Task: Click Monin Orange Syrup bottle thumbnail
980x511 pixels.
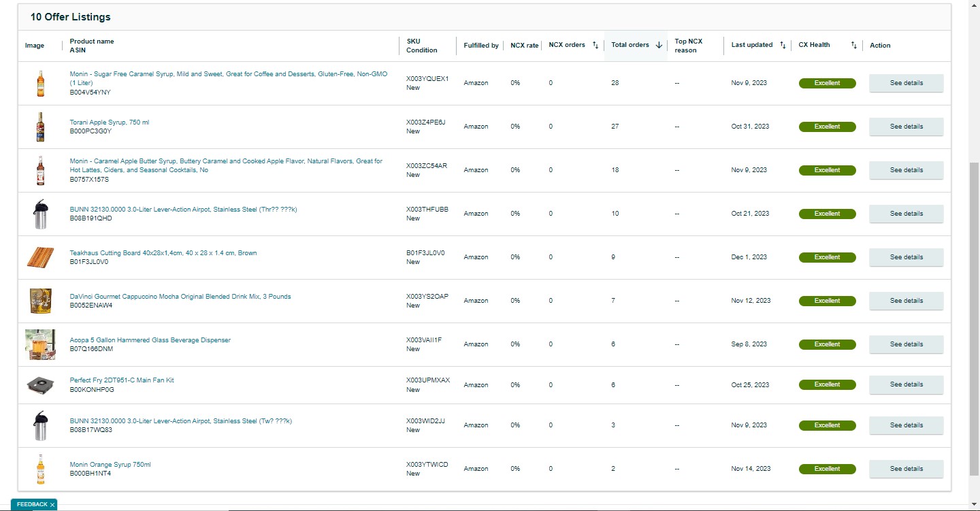Action: click(x=40, y=469)
